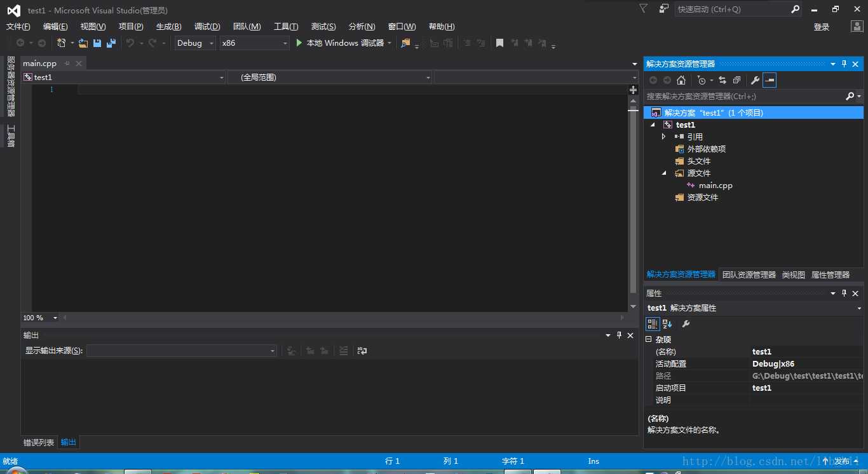Select the 资源文件 folder

tap(702, 198)
